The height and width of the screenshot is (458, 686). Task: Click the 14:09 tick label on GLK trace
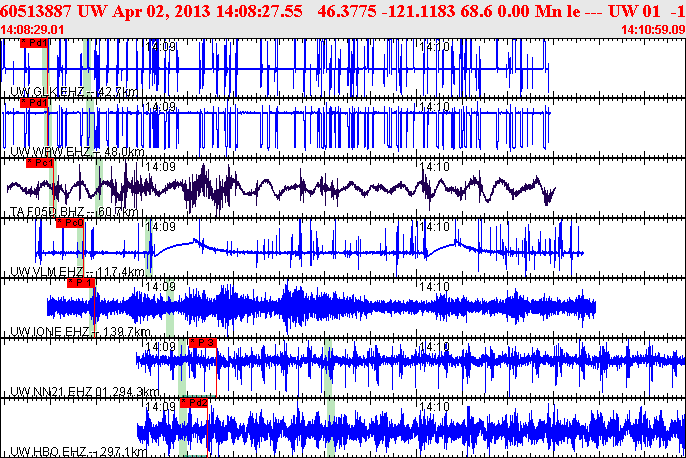[161, 46]
